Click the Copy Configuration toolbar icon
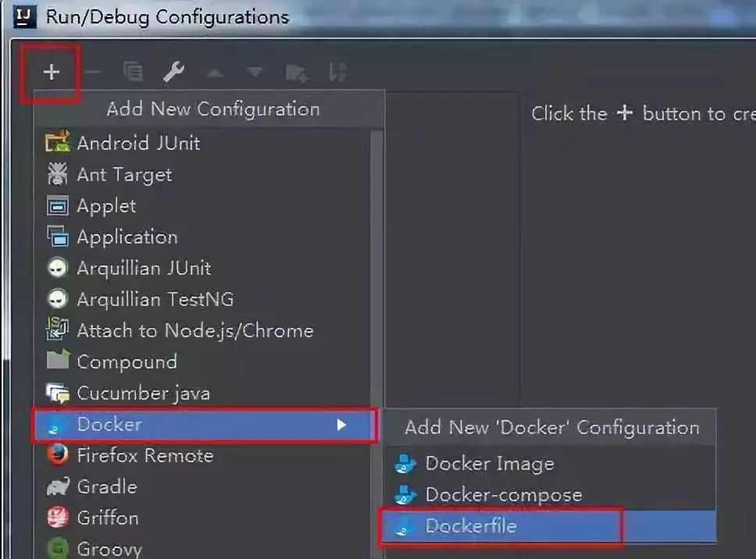 133,72
